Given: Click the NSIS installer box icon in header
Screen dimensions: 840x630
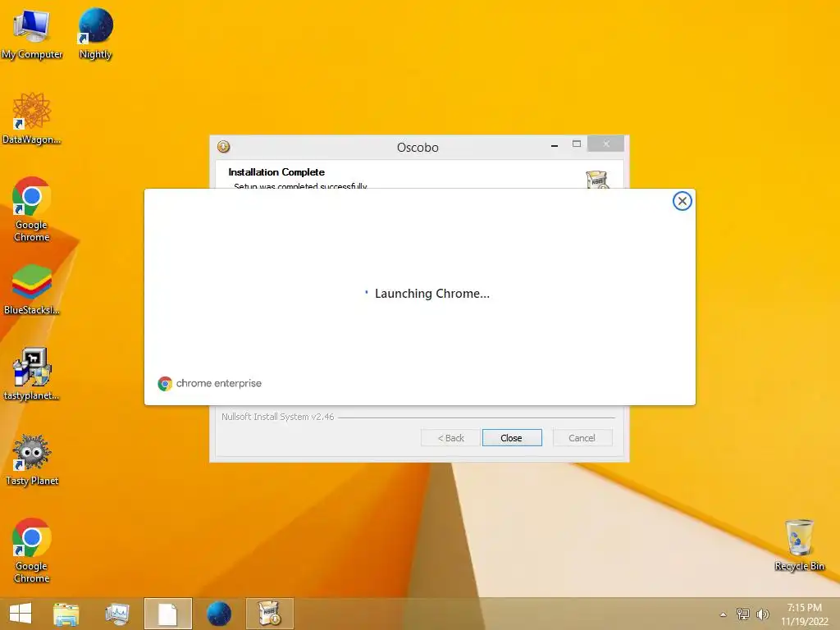Looking at the screenshot, I should coord(597,180).
